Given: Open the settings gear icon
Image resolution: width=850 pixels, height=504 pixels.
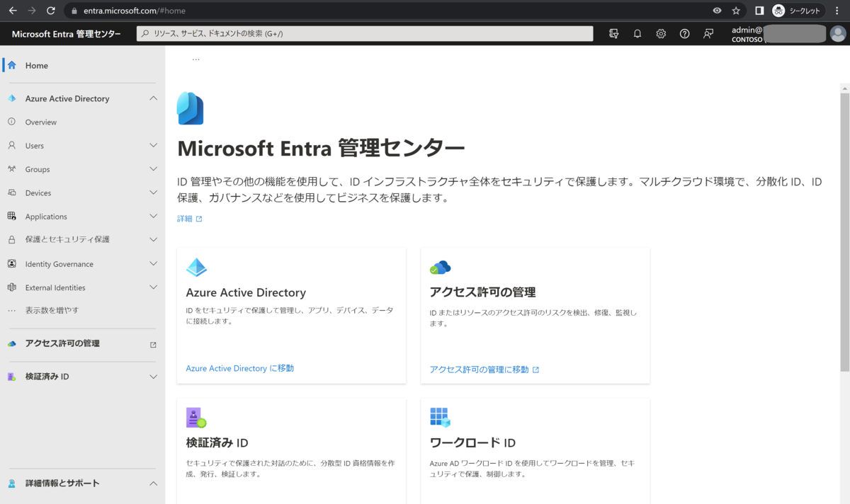Looking at the screenshot, I should [661, 33].
